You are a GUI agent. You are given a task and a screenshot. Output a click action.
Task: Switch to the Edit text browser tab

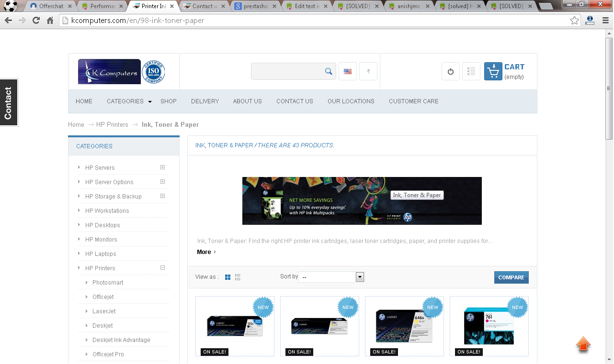pos(307,6)
